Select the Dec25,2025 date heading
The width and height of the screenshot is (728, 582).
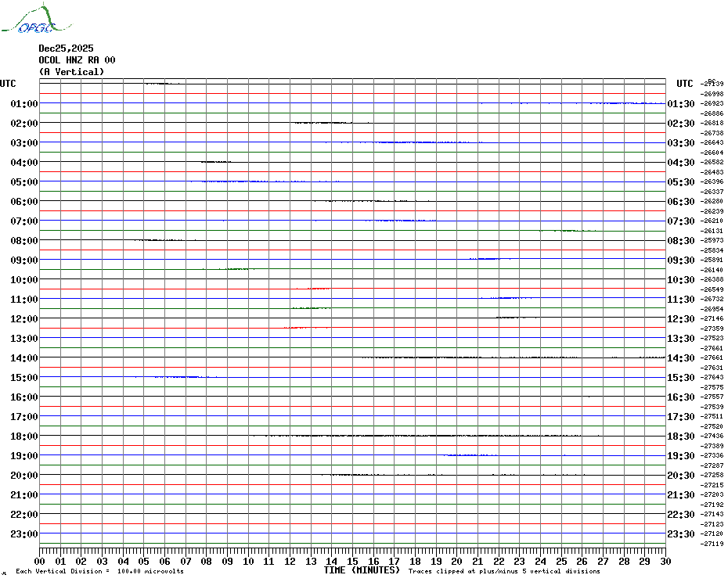click(x=66, y=48)
